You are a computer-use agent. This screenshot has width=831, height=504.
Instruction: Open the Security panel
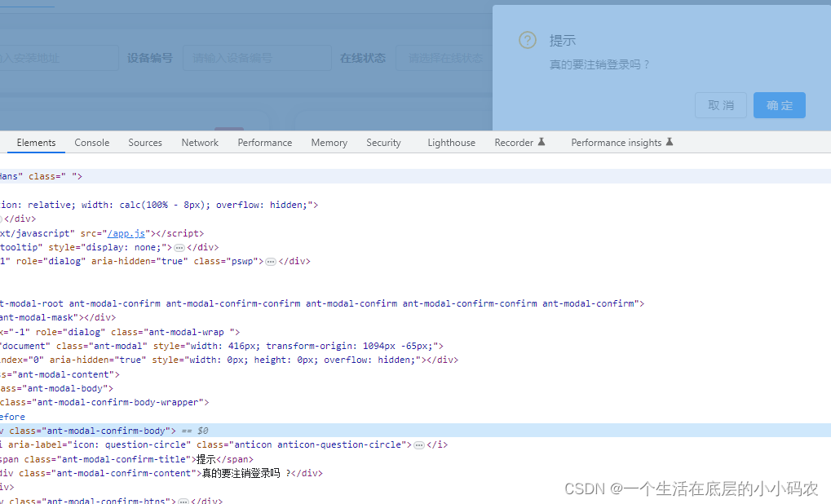click(x=382, y=142)
